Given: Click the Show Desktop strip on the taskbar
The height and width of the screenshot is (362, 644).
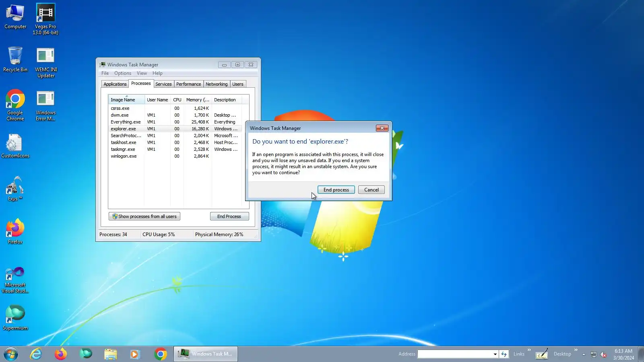Looking at the screenshot, I should [641, 354].
